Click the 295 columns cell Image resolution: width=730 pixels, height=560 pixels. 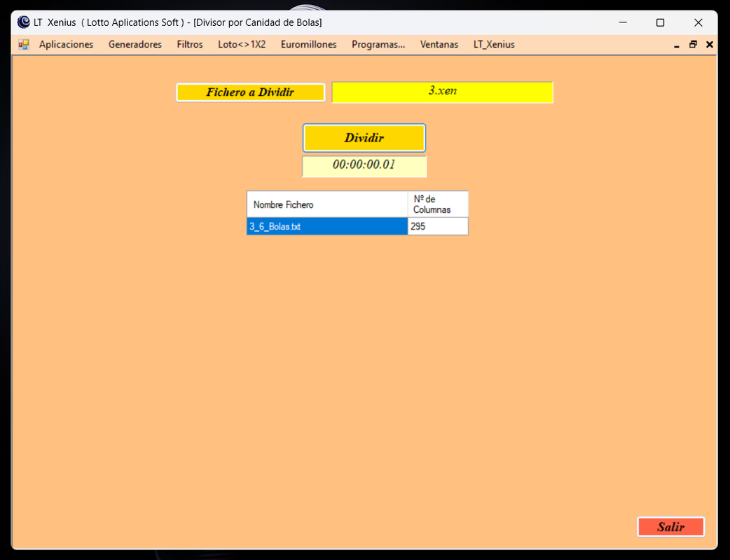[438, 227]
